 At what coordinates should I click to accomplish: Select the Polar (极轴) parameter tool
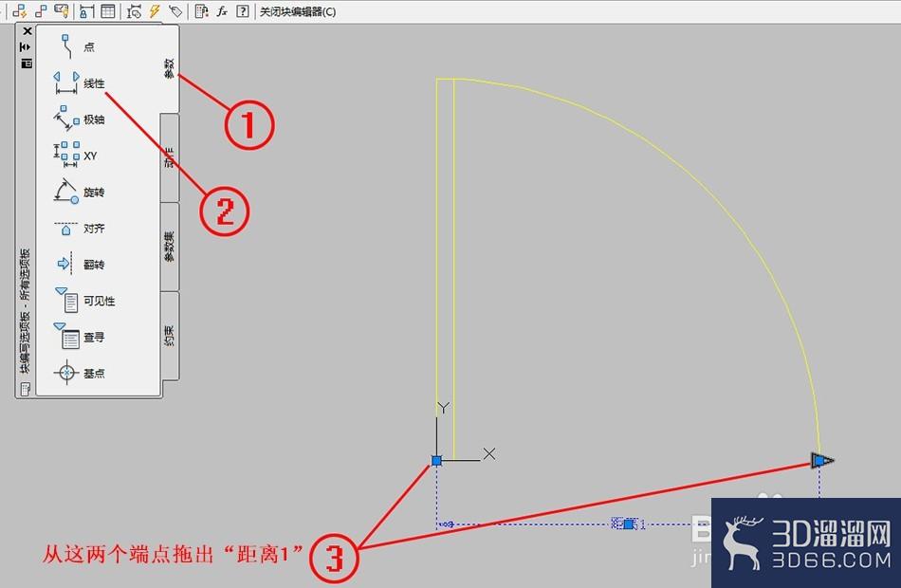point(79,119)
